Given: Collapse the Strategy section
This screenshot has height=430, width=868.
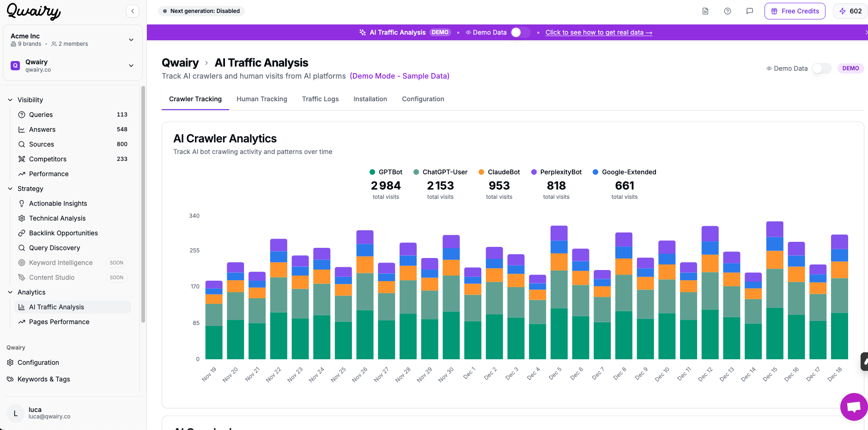Looking at the screenshot, I should click(x=26, y=189).
